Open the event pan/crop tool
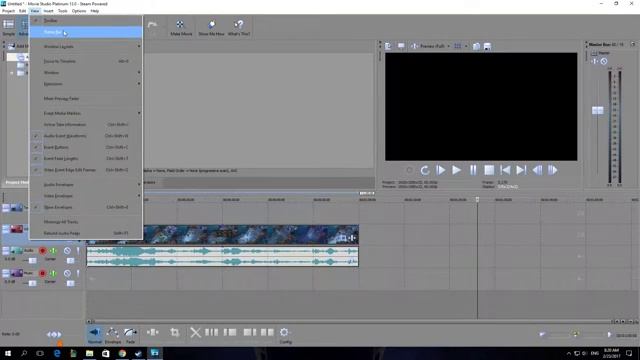Viewport: 640px width, 360px height. 175,332
